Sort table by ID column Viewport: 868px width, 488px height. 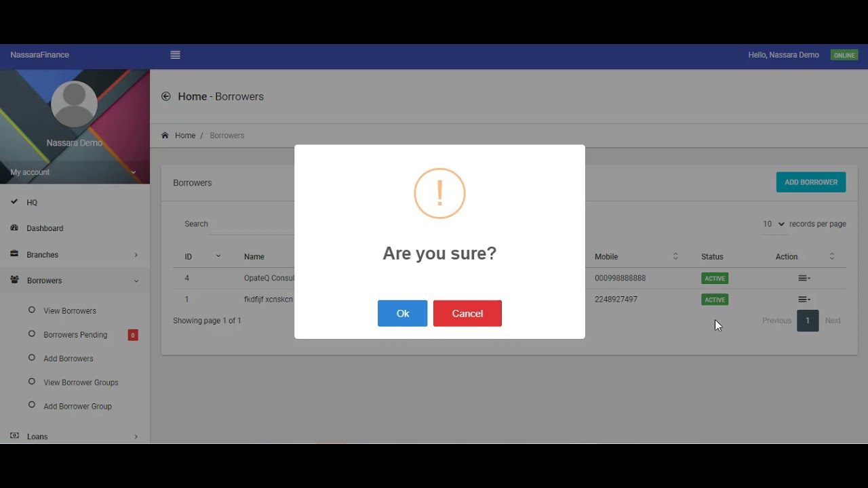click(203, 256)
